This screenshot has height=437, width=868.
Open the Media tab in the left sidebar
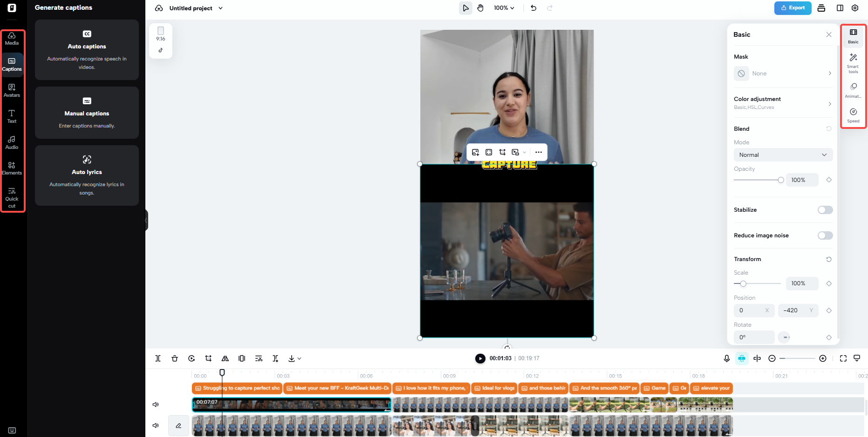pos(12,39)
